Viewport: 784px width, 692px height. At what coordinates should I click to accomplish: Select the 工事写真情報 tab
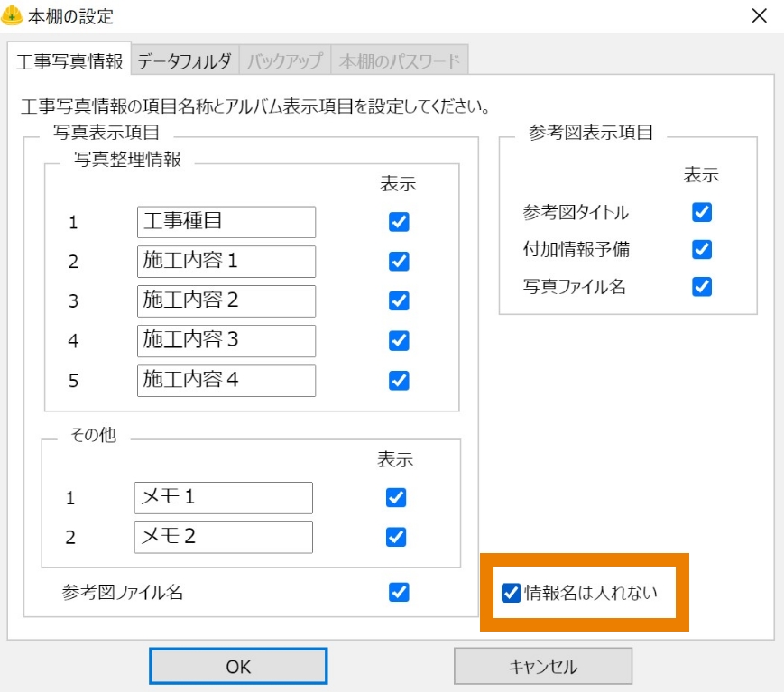67,58
